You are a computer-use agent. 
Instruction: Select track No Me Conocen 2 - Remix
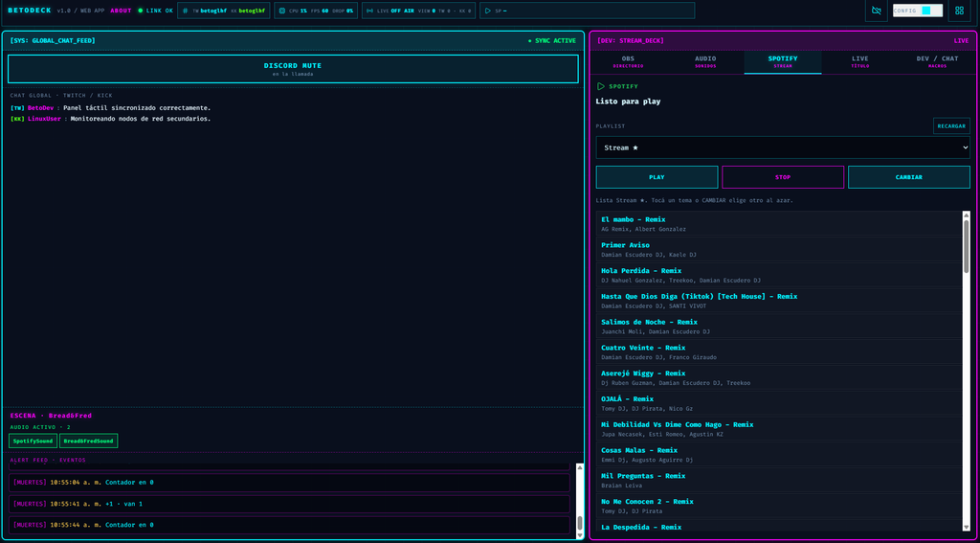[x=779, y=506]
